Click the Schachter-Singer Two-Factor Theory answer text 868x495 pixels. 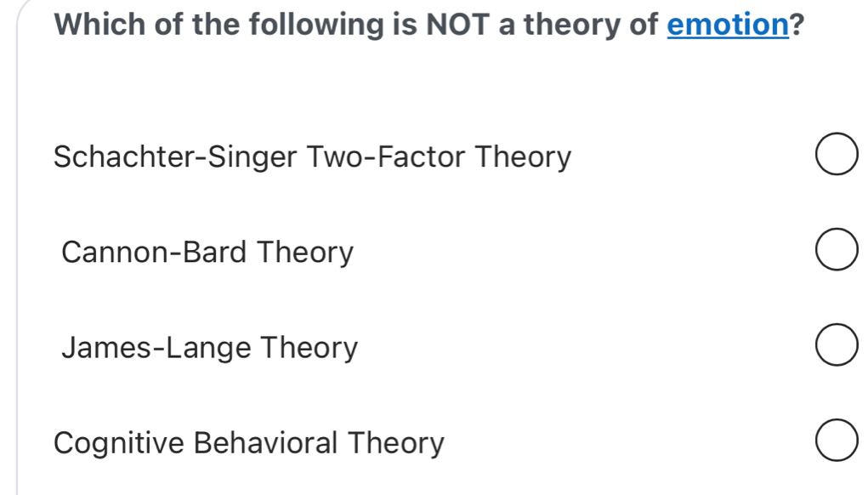click(x=312, y=156)
